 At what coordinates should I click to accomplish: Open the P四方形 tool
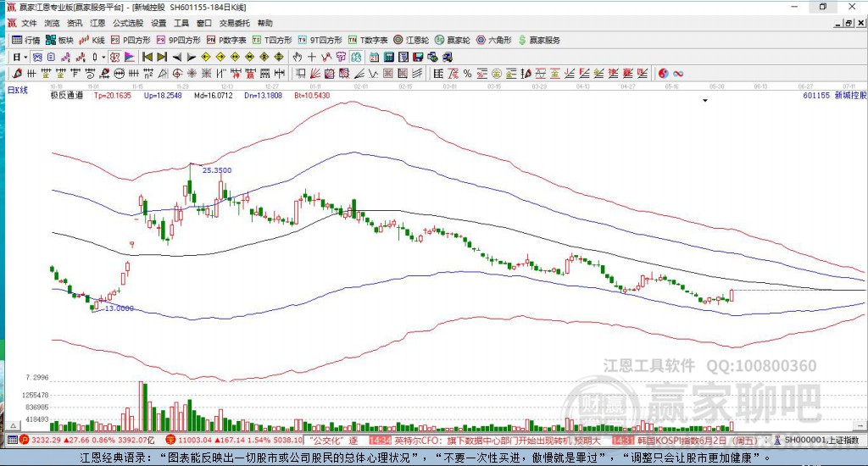click(x=131, y=40)
